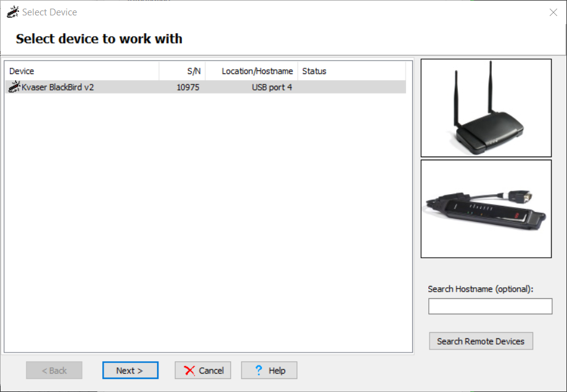Close the Select Device window
This screenshot has height=392, width=567.
[x=553, y=12]
